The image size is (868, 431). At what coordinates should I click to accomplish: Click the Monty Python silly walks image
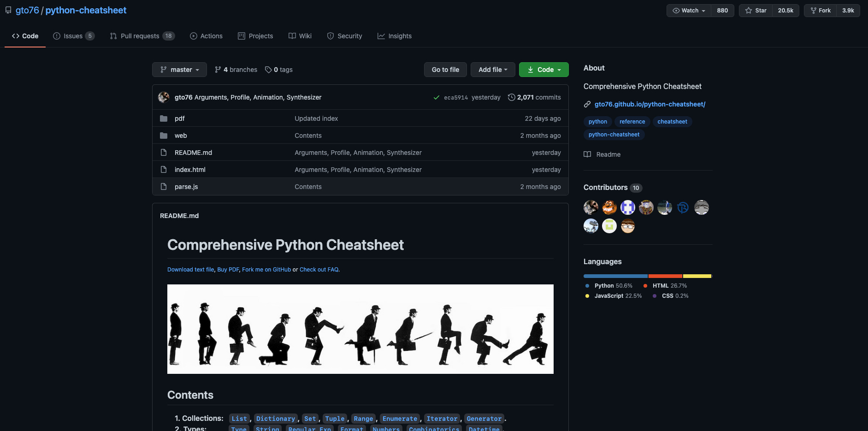click(360, 329)
